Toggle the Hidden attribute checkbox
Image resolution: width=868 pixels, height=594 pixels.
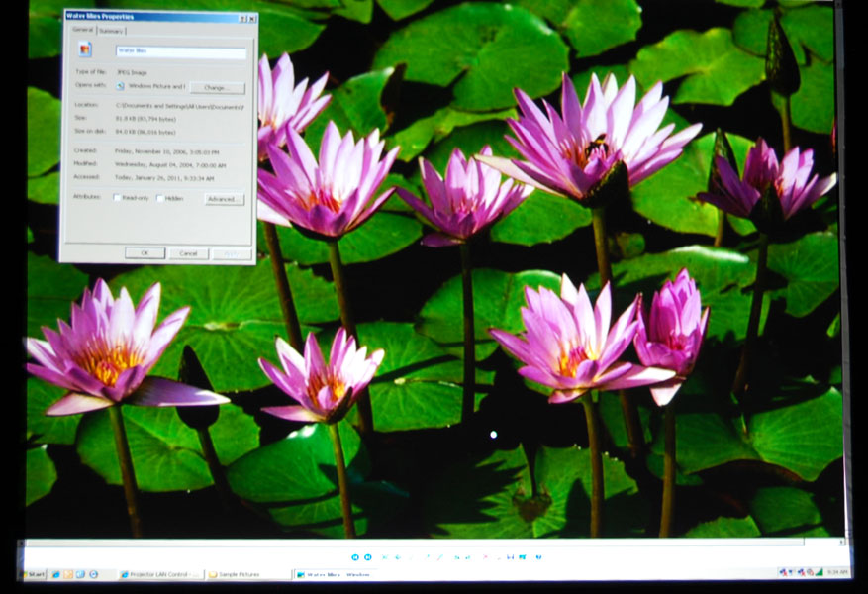pyautogui.click(x=158, y=198)
